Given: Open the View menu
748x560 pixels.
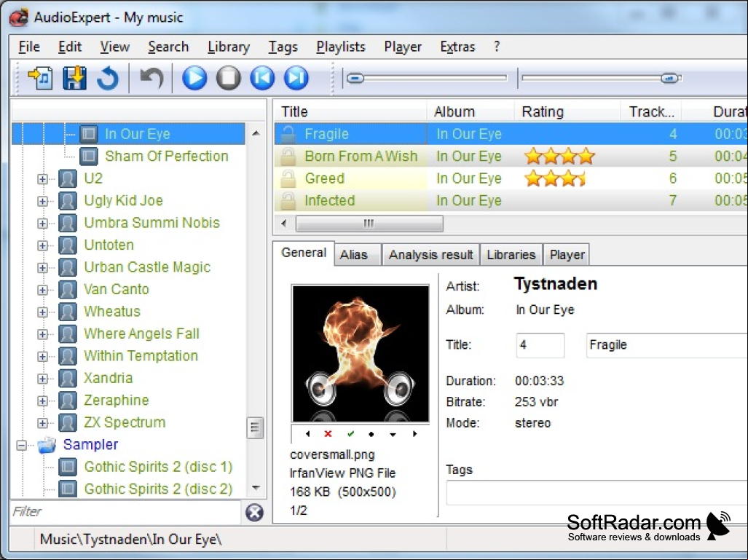Looking at the screenshot, I should coord(114,47).
